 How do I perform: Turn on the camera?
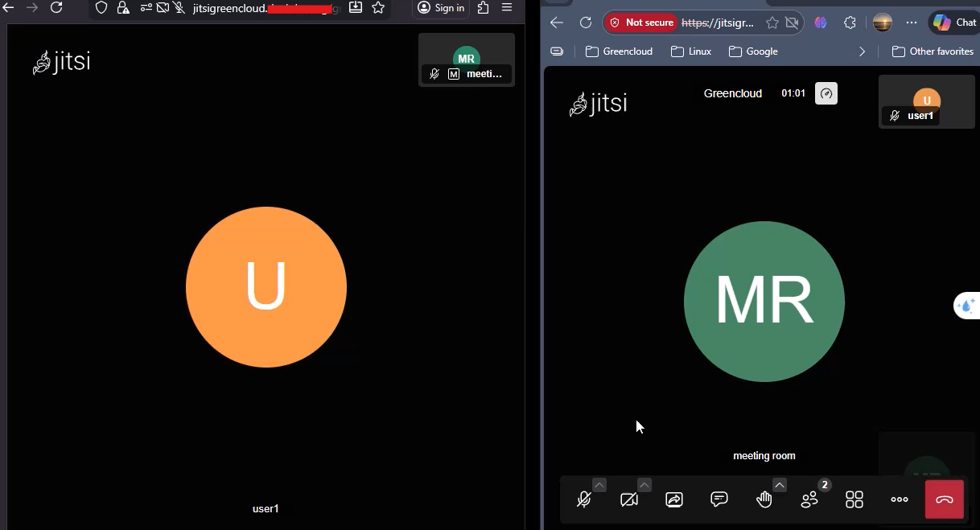(x=629, y=499)
